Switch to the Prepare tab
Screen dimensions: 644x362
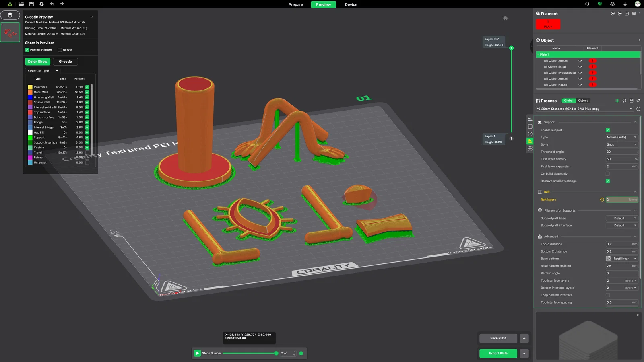[x=296, y=4]
